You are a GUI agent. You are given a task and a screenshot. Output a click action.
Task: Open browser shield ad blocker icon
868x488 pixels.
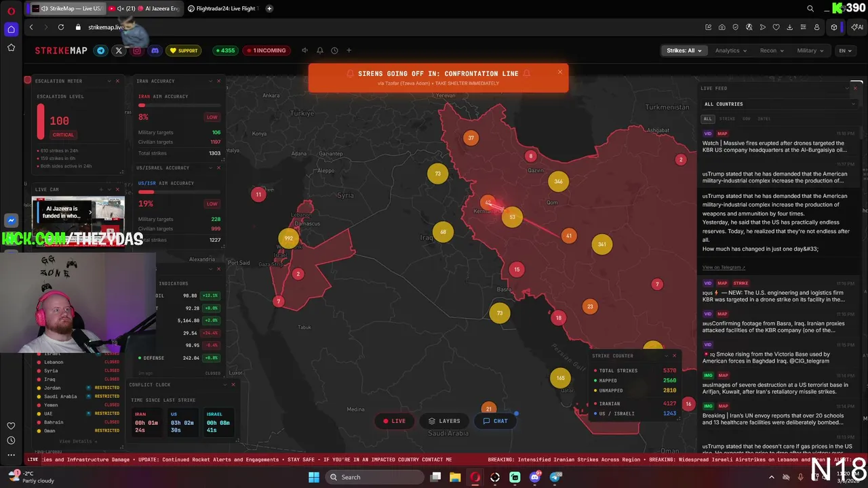[736, 27]
